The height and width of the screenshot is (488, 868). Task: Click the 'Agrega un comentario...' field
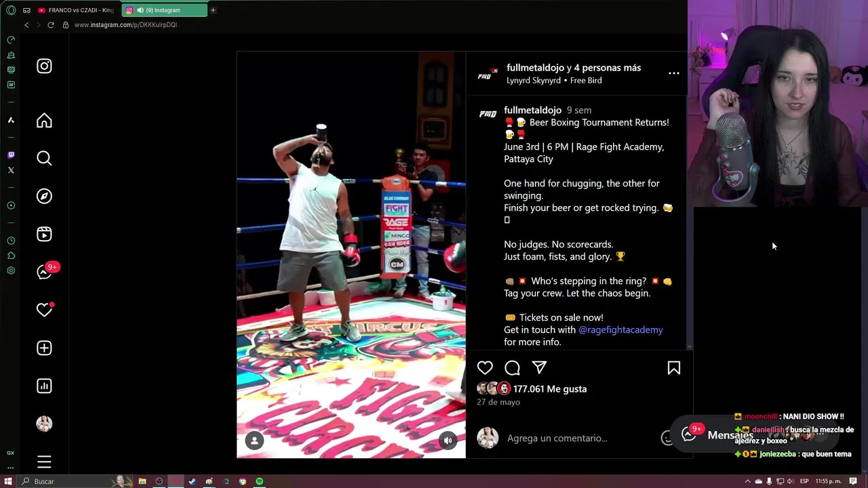580,439
